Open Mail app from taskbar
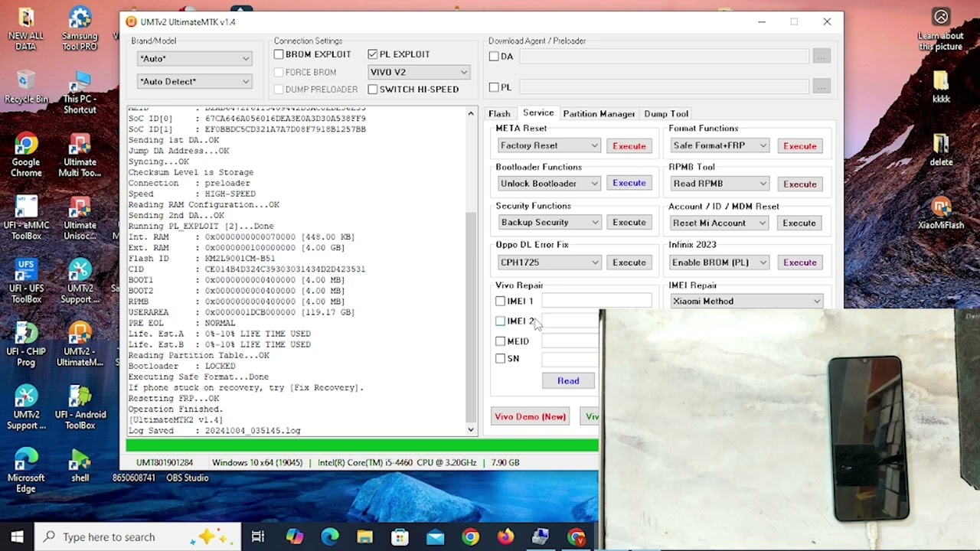Screen dimensions: 980x551 [x=435, y=536]
